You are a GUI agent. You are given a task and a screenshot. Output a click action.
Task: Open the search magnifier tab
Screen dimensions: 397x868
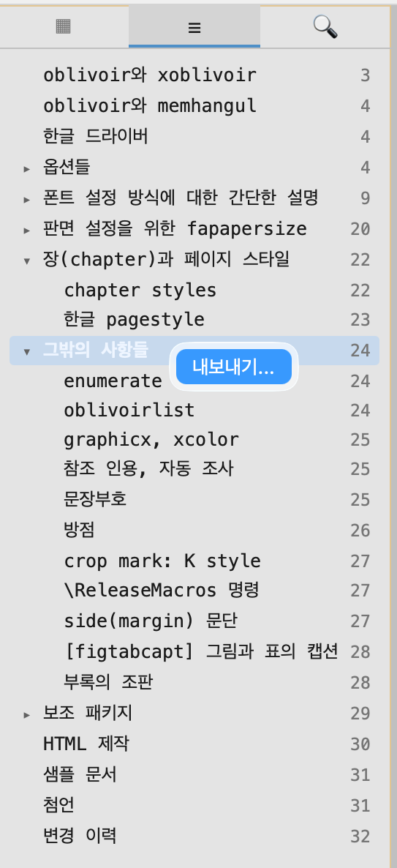(325, 26)
